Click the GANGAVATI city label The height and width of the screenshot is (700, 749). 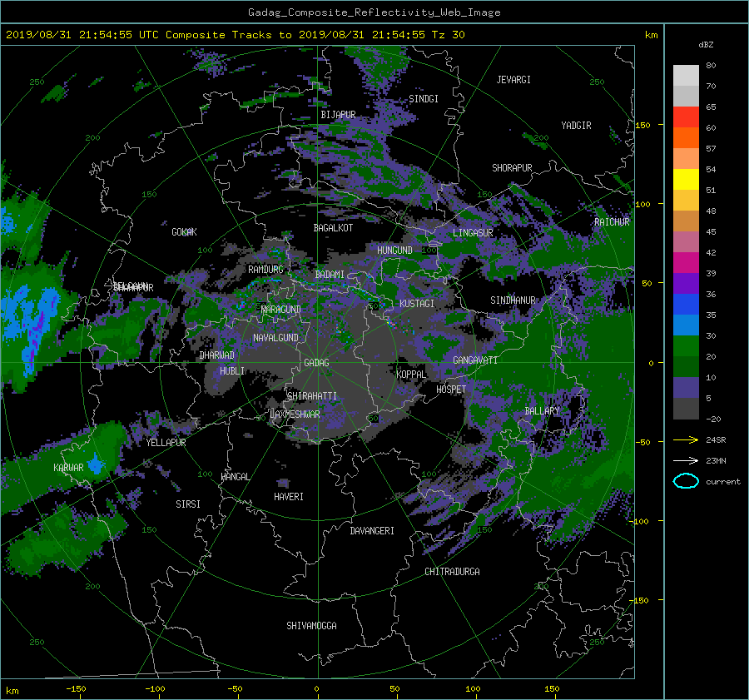point(475,360)
